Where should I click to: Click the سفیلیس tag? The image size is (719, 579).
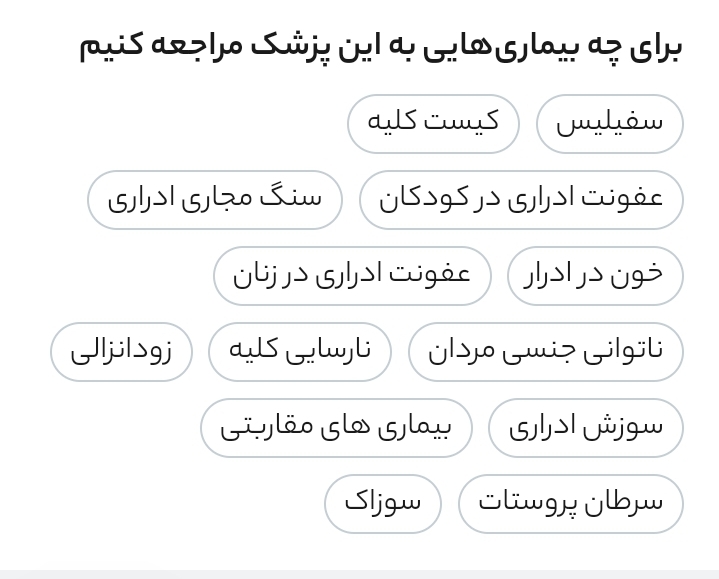609,124
